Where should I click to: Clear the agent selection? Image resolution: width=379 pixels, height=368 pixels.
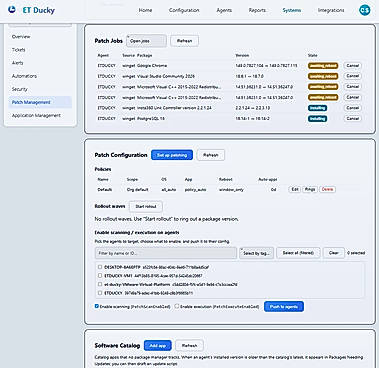[334, 253]
